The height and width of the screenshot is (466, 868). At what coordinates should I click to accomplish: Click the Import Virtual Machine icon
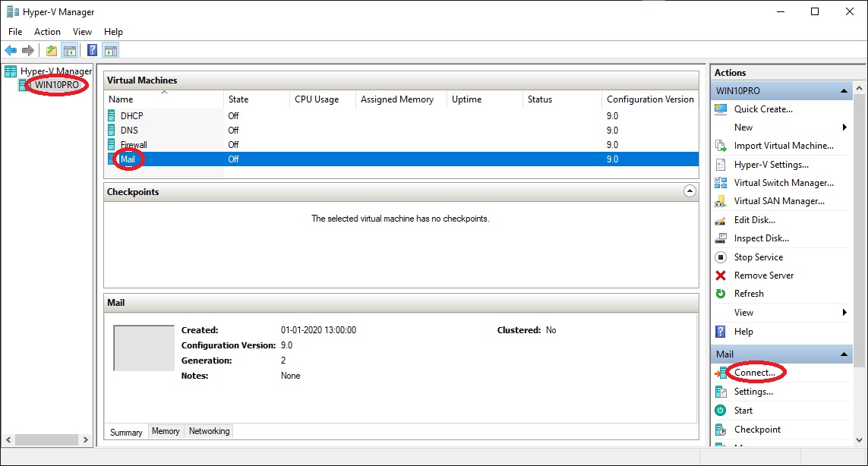(721, 146)
